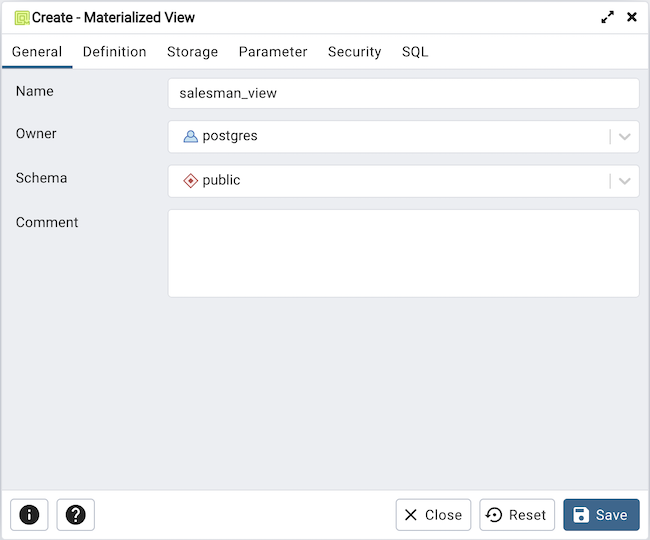The image size is (650, 540).
Task: View the SQL tab
Action: pos(415,52)
